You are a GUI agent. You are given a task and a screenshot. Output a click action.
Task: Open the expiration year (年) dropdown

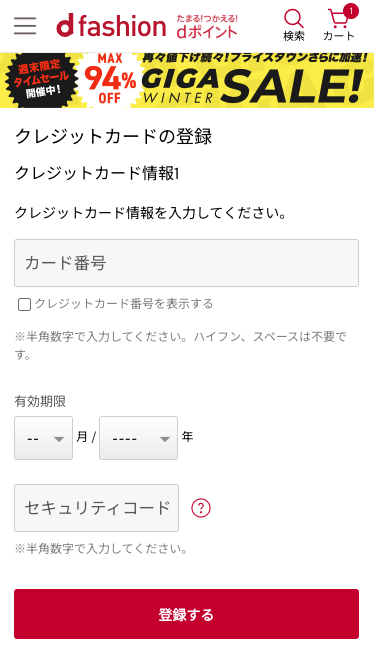click(138, 438)
